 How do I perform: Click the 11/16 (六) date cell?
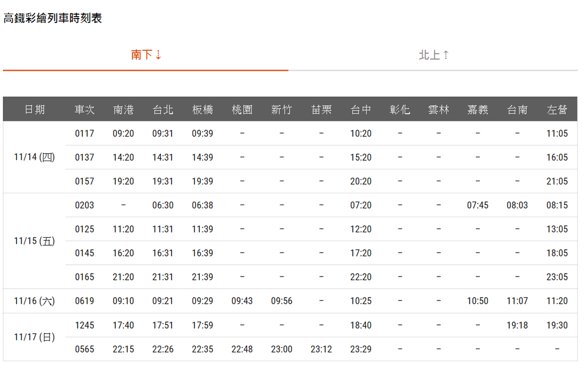click(34, 301)
